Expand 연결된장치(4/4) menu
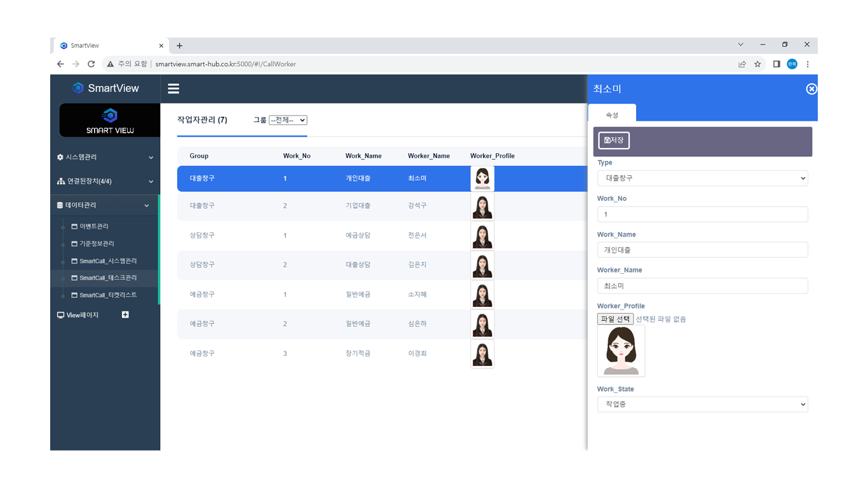Viewport: 868px width, 488px height. 105,181
